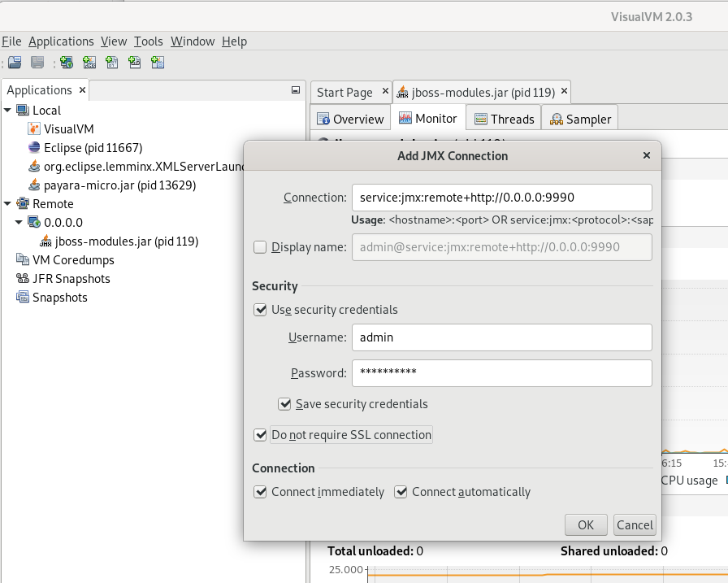Viewport: 728px width, 583px height.
Task: Collapse the Local tree node
Action: 7,111
